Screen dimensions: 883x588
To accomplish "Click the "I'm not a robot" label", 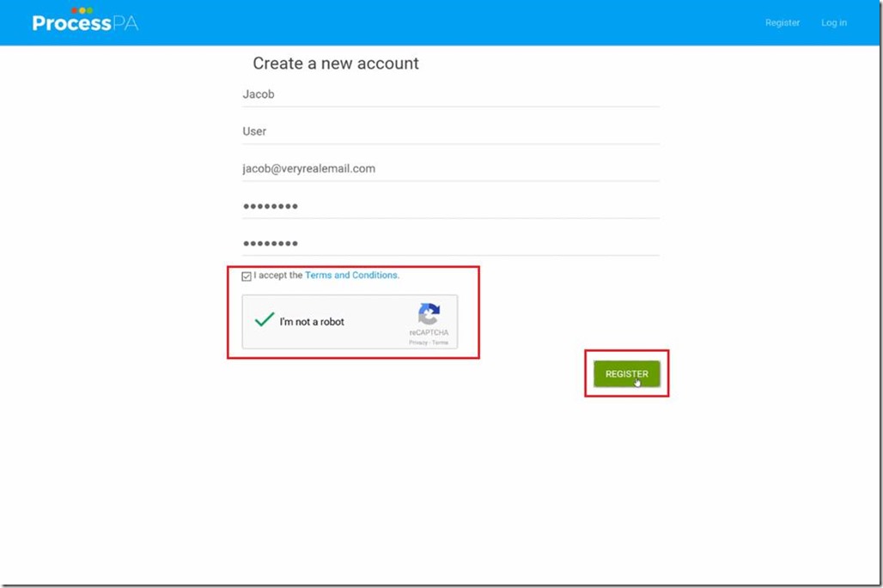I will [x=312, y=322].
